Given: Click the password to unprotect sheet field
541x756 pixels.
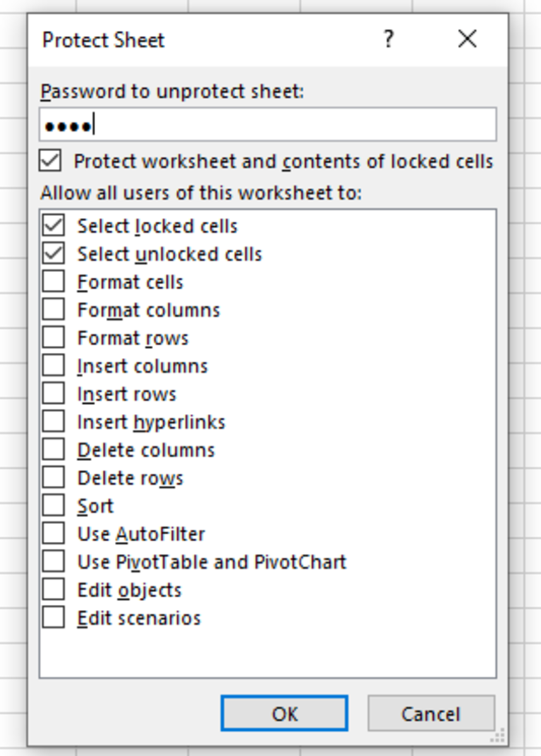Looking at the screenshot, I should tap(267, 125).
